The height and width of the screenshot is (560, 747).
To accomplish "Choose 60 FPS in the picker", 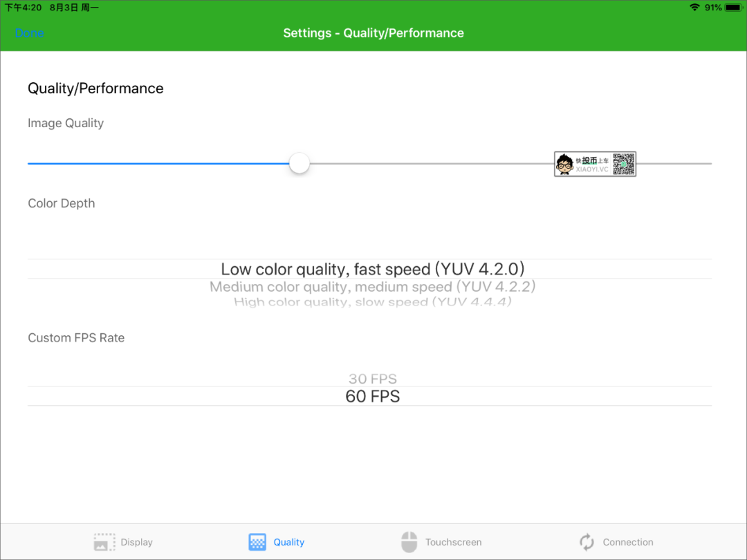I will coord(373,396).
